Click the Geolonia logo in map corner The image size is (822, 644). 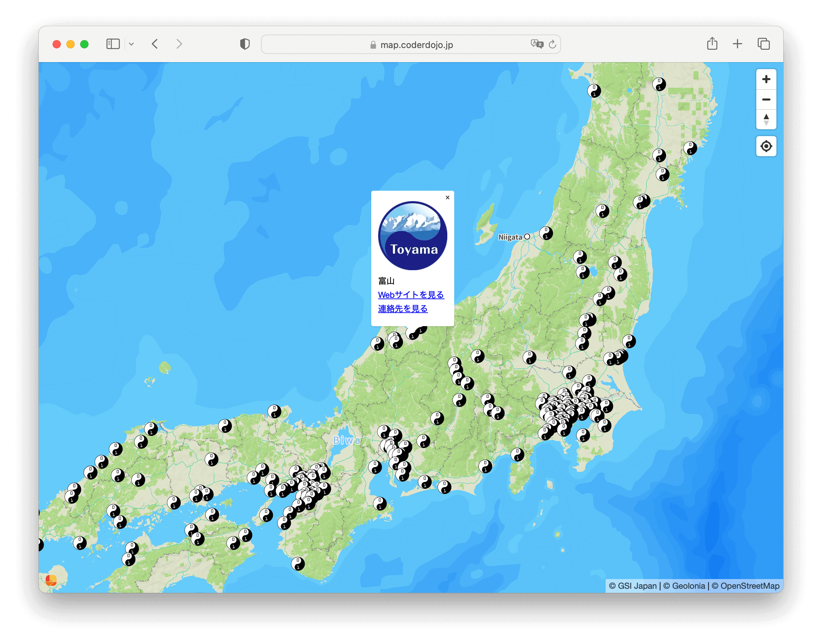(x=51, y=580)
